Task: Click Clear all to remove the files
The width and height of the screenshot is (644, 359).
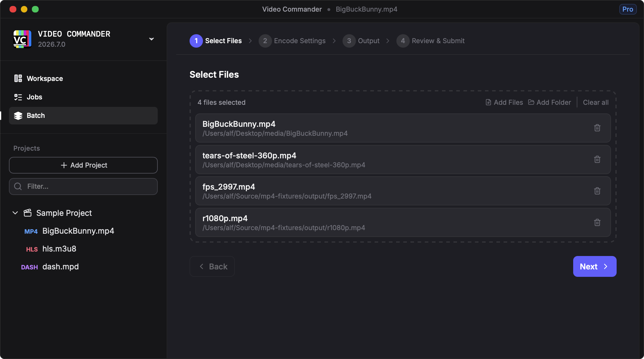Action: [595, 102]
